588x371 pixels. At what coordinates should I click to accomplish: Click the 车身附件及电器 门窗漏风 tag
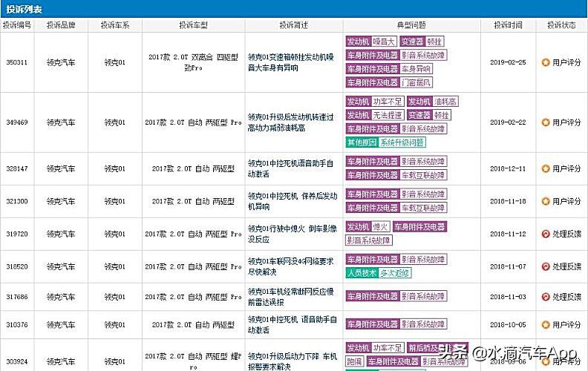389,82
